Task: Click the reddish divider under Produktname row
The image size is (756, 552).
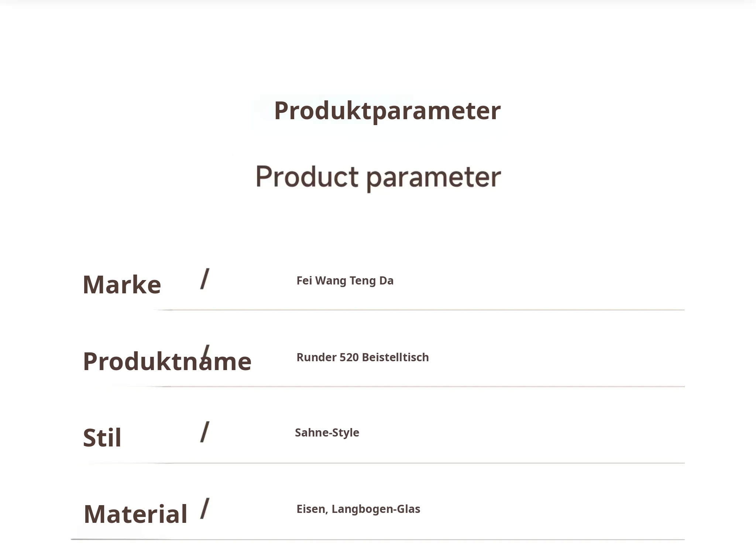Action: coord(421,386)
